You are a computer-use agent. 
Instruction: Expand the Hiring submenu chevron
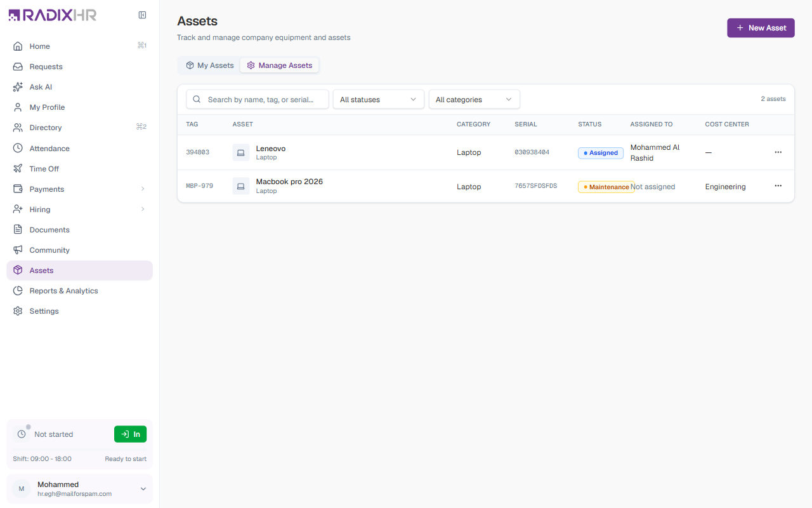coord(143,209)
